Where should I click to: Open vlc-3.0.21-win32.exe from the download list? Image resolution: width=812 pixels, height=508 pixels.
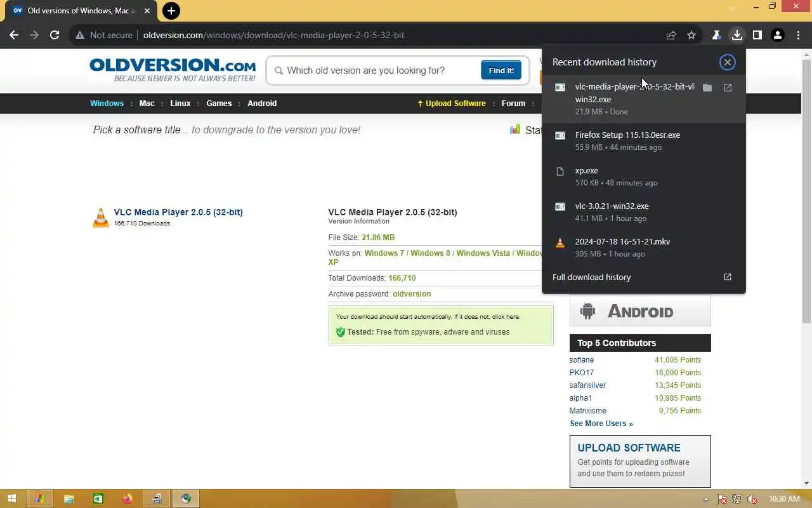coord(644,211)
